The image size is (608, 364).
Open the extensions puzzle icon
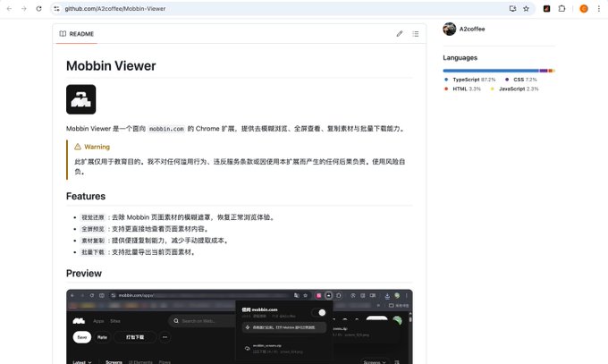[562, 9]
